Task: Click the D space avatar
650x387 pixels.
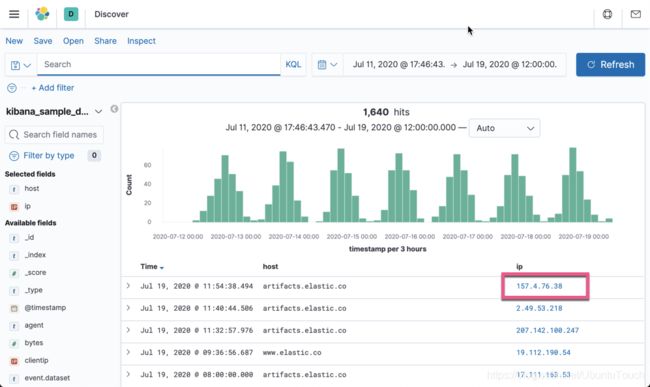Action: [x=71, y=14]
